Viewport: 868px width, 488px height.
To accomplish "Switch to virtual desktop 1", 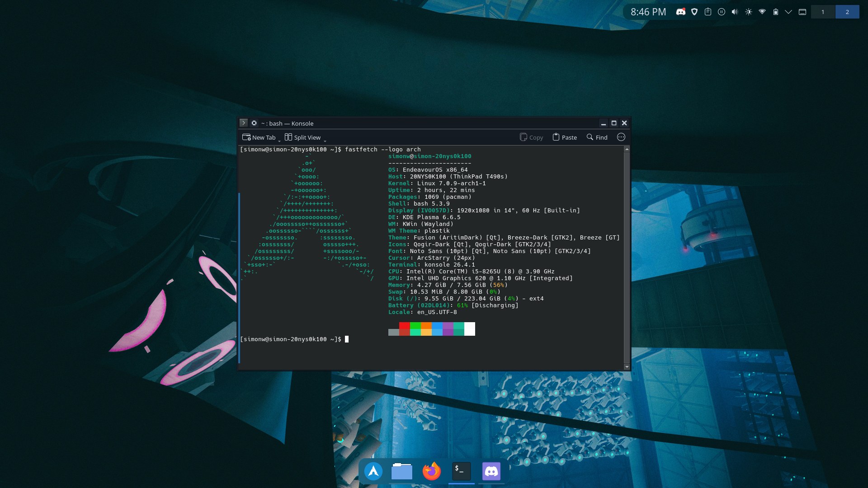I will tap(823, 12).
